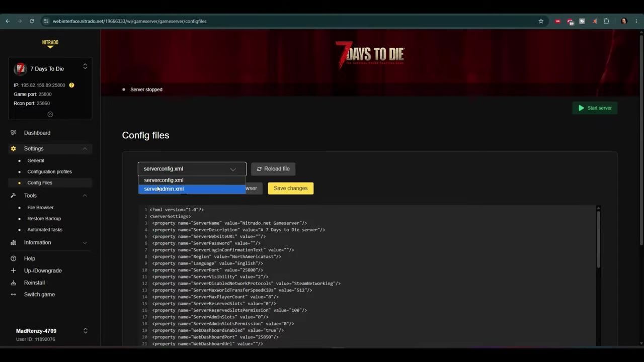Bookmark this page with the star icon
Image resolution: width=644 pixels, height=362 pixels.
541,21
